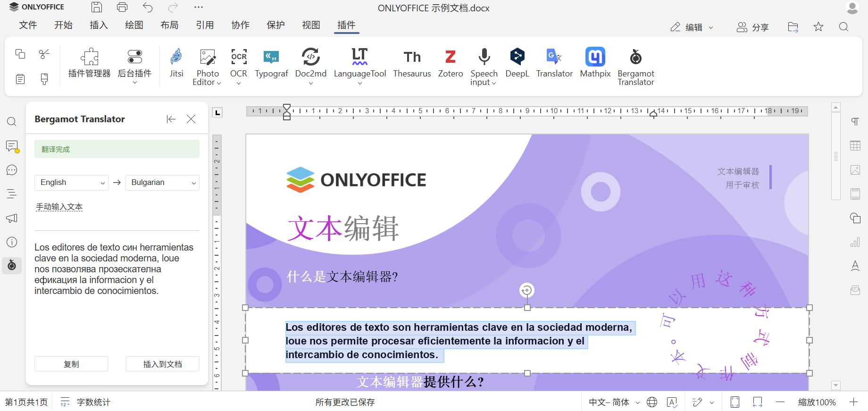Screen dimensions: 868x411
Task: Click the 分享 share button
Action: (x=753, y=27)
